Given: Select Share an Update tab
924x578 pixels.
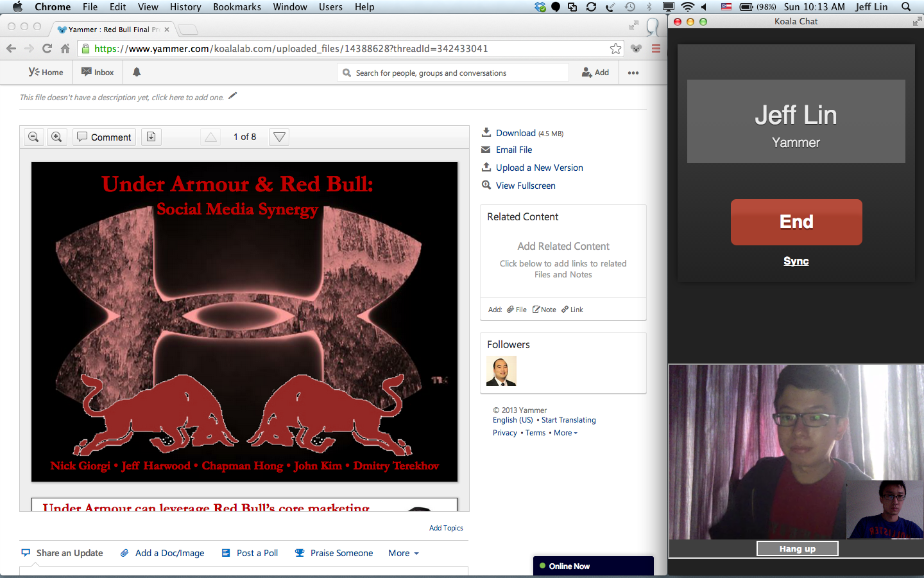Looking at the screenshot, I should [x=62, y=553].
